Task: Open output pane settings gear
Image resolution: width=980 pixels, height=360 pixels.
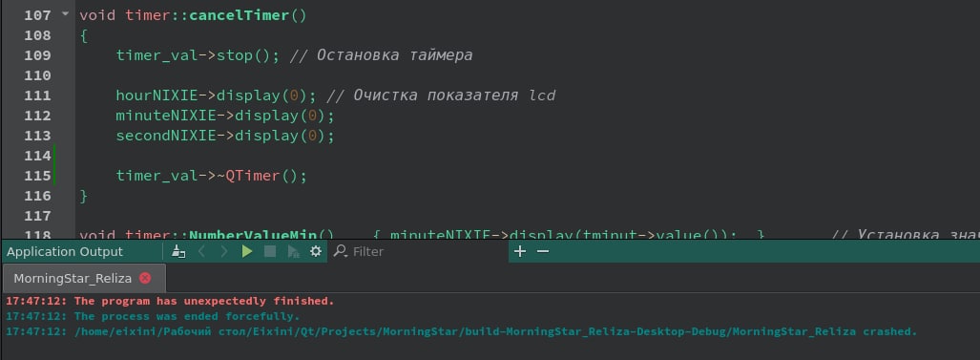Action: 316,252
